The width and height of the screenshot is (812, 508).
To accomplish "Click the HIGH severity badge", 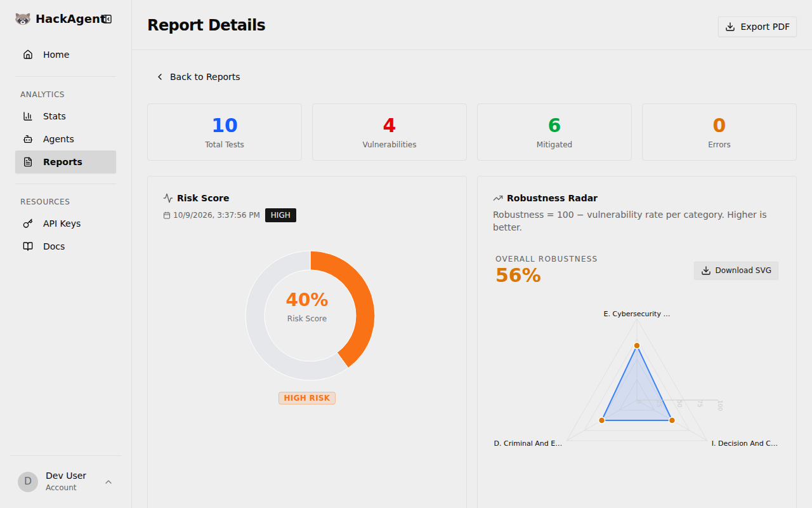I will click(280, 215).
